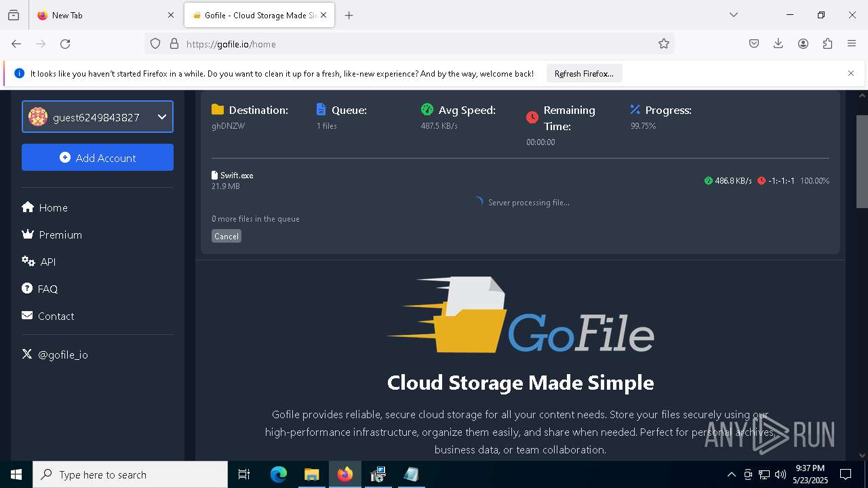Open the list all tabs dropdown
This screenshot has width=868, height=488.
pos(734,15)
